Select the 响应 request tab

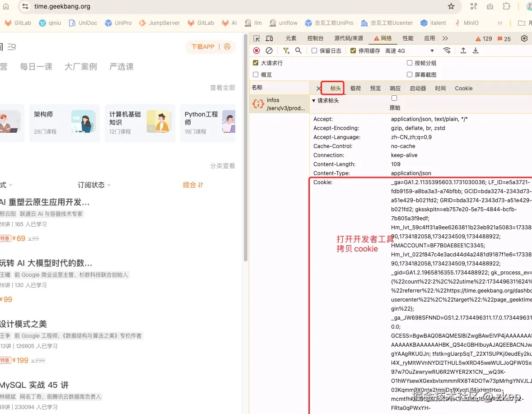395,88
